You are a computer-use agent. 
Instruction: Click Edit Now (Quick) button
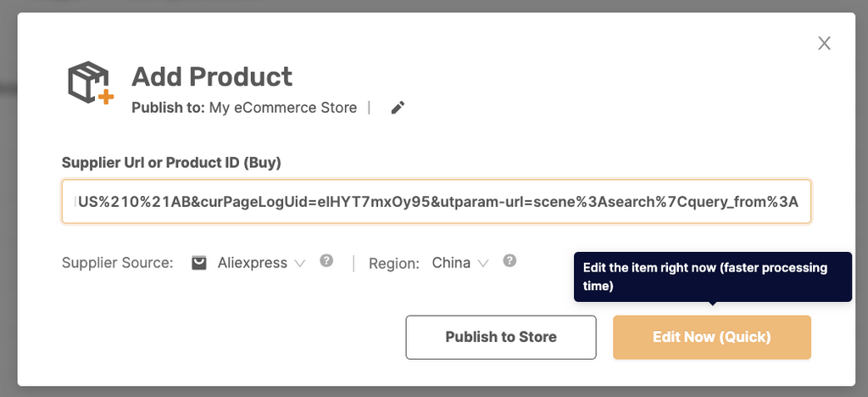[712, 338]
